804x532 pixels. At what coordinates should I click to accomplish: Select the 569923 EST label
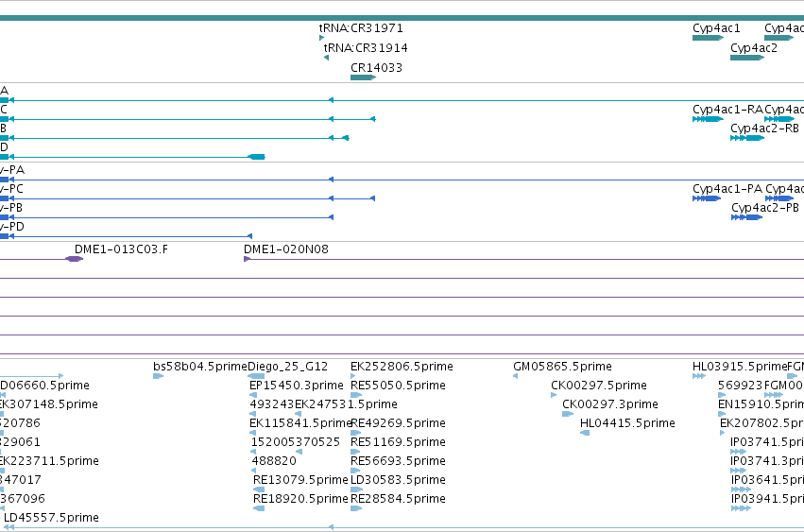pyautogui.click(x=741, y=386)
